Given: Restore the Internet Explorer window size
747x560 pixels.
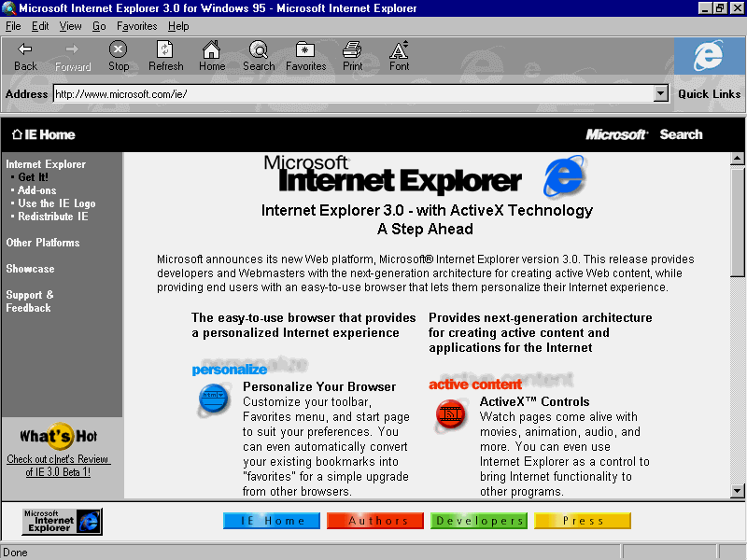Looking at the screenshot, I should point(720,8).
